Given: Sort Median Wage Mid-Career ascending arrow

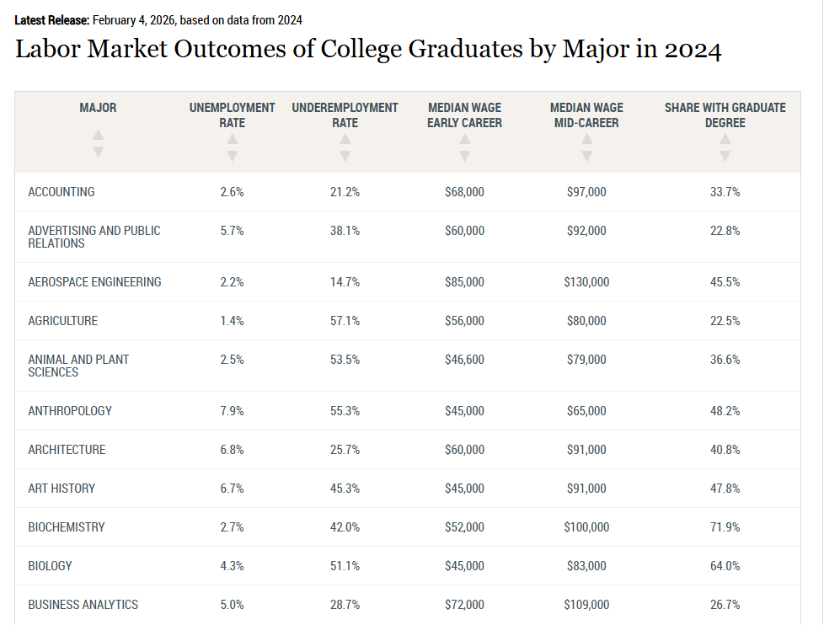Looking at the screenshot, I should [586, 139].
